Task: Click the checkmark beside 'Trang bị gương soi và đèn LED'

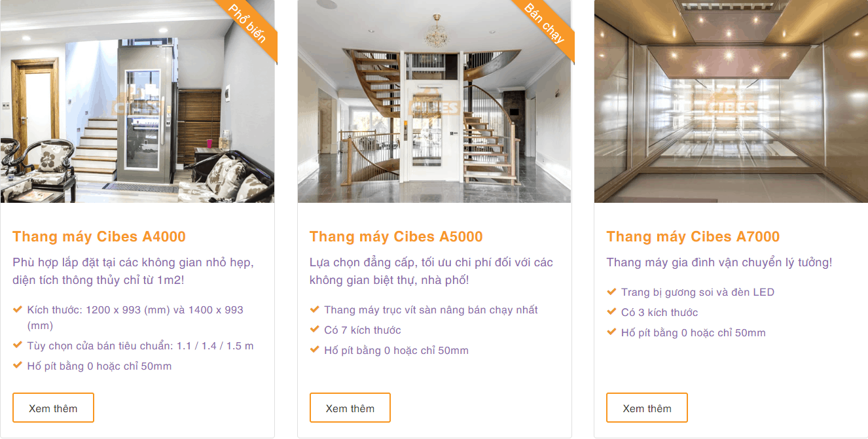Action: [x=611, y=292]
